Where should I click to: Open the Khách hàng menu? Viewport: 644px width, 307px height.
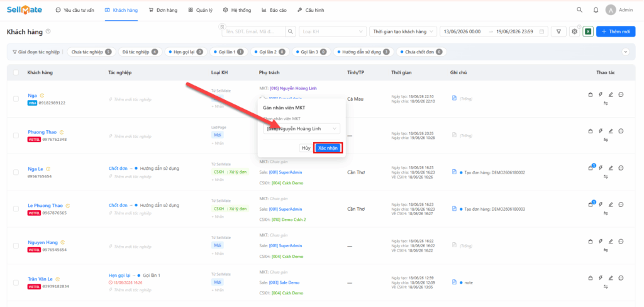tap(121, 10)
